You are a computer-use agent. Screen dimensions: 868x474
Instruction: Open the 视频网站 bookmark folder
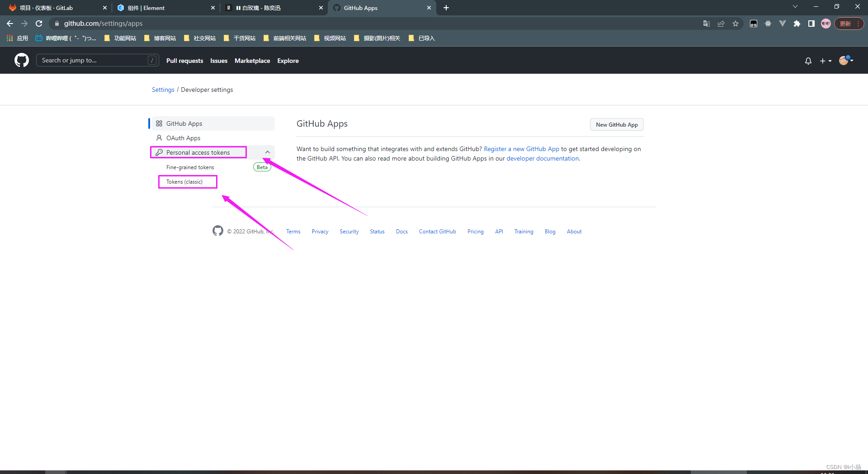click(330, 38)
